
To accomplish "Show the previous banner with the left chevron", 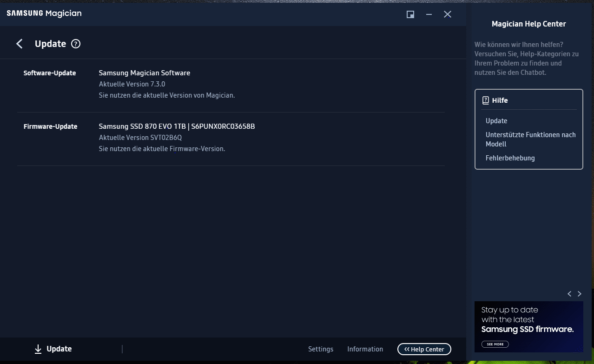I will click(569, 294).
